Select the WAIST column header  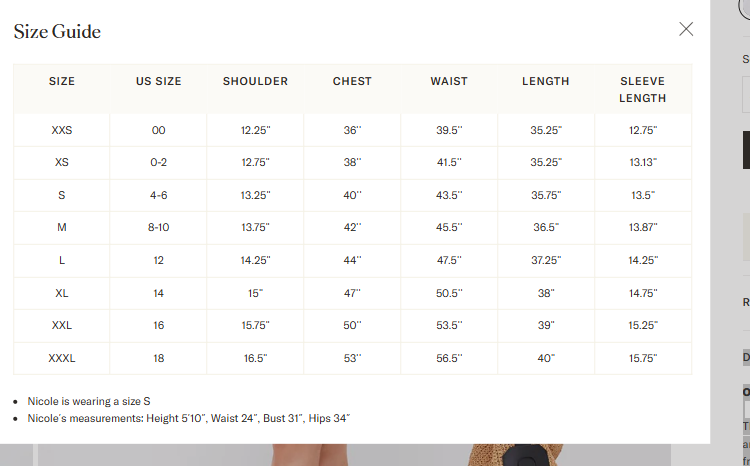tap(449, 81)
